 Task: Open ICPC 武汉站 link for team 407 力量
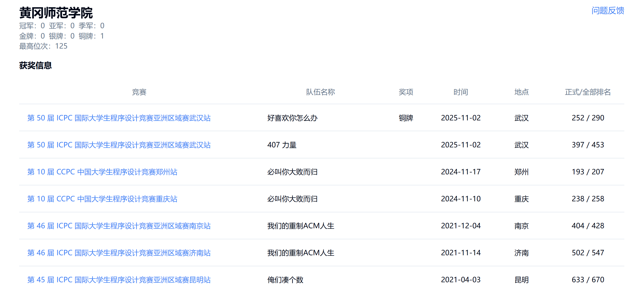coord(119,145)
